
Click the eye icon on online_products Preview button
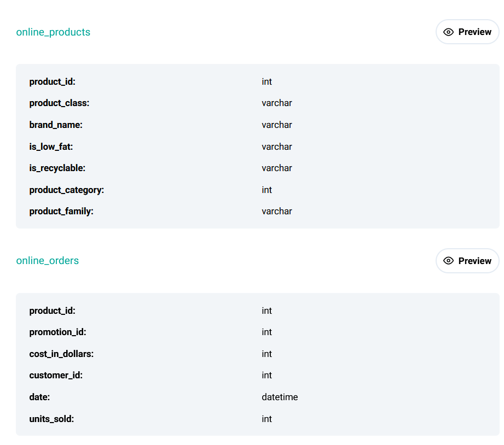(x=449, y=32)
